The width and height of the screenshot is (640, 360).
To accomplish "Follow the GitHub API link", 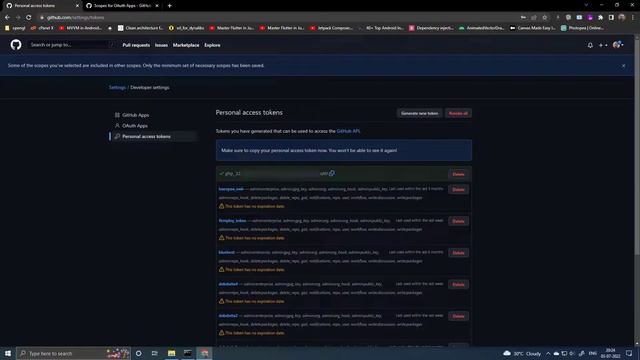I will (x=348, y=131).
